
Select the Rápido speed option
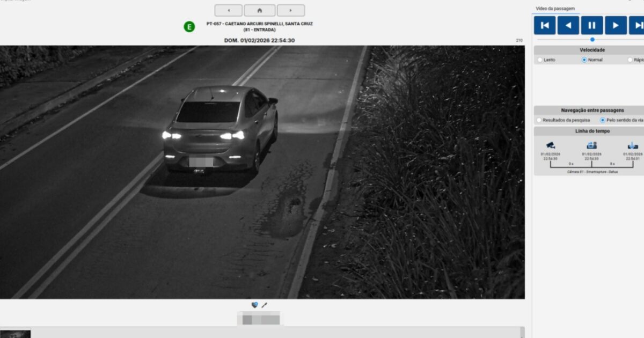pyautogui.click(x=630, y=60)
